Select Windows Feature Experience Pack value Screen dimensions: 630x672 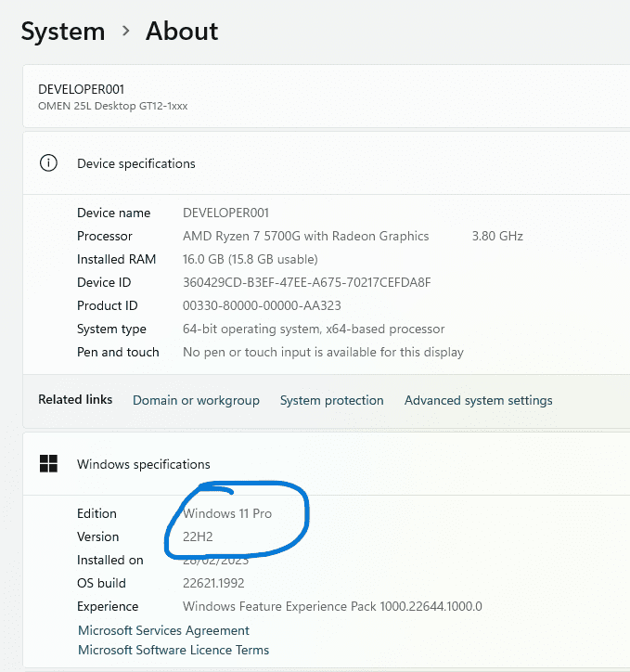(x=332, y=606)
